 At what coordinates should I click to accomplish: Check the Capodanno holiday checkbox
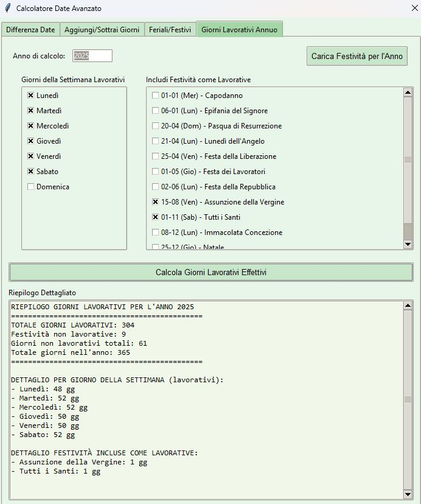pos(155,96)
